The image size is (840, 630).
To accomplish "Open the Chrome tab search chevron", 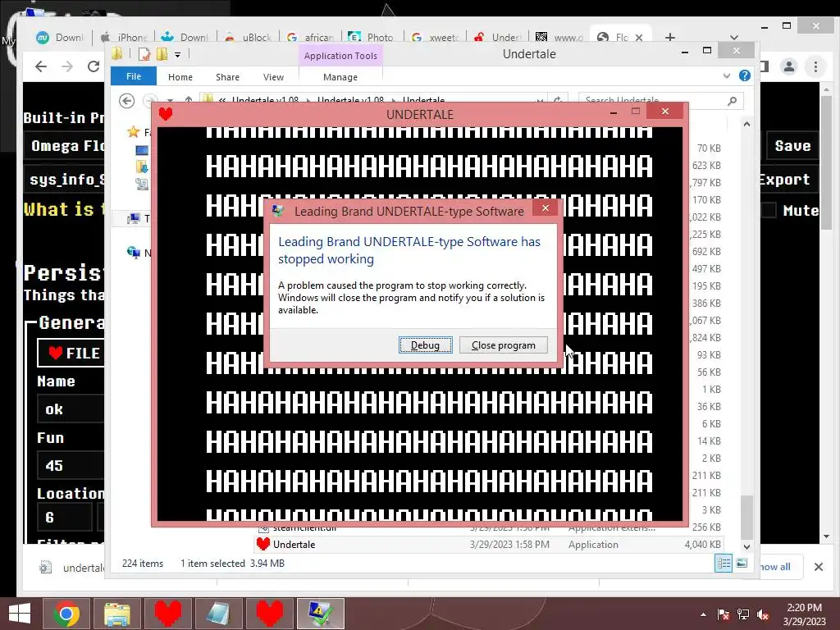I will coord(734,37).
